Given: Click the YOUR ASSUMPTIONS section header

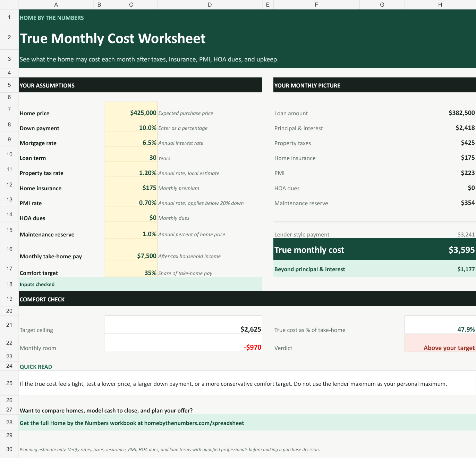Looking at the screenshot, I should pos(141,85).
